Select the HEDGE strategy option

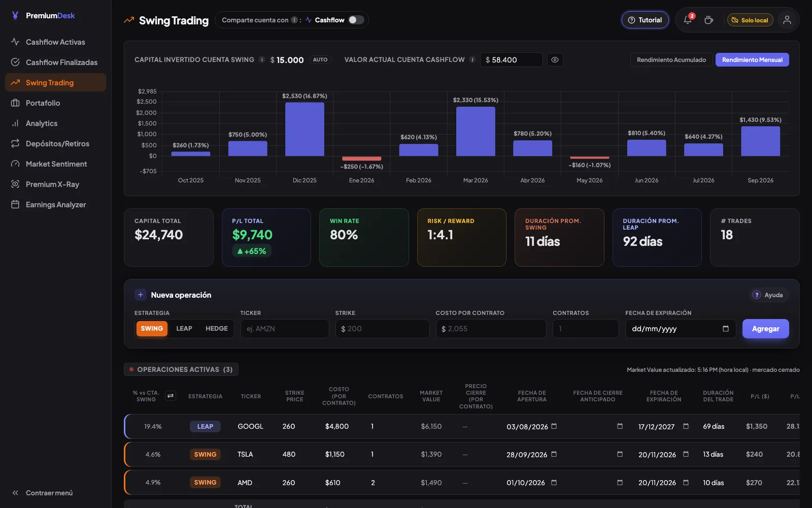pyautogui.click(x=217, y=329)
